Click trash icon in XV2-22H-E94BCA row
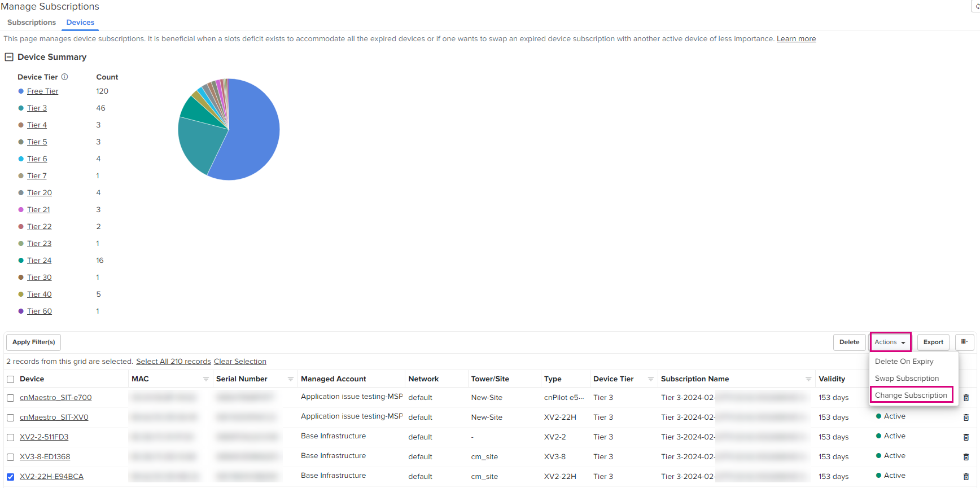 966,477
